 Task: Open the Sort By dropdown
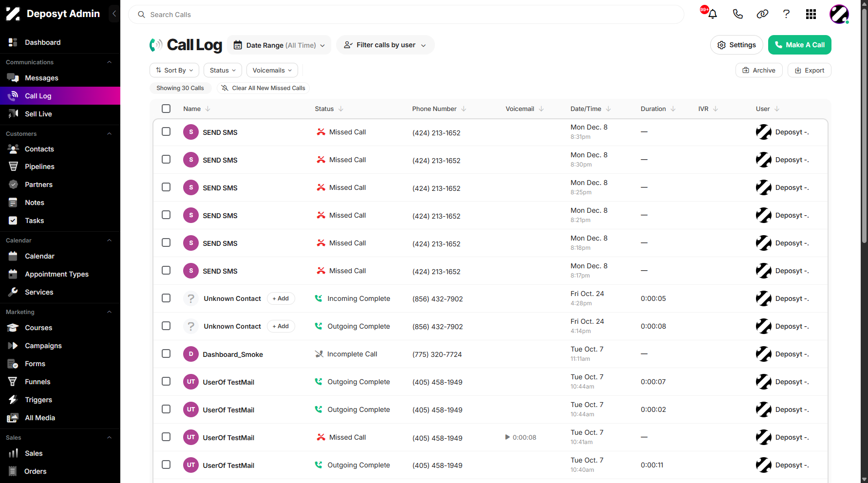tap(174, 70)
